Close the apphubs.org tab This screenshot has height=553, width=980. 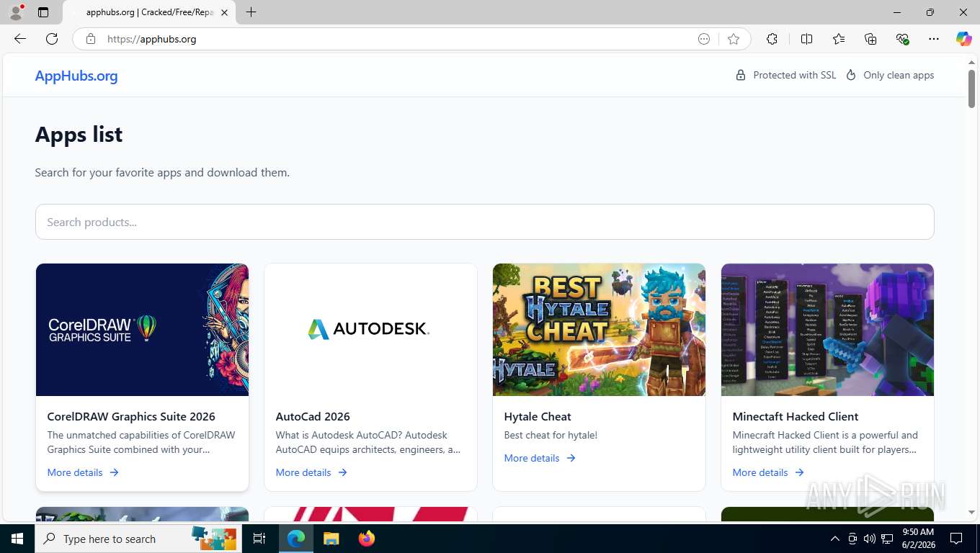coord(224,12)
